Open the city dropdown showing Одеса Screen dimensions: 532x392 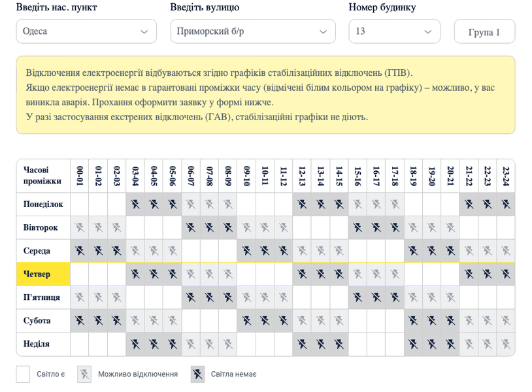pyautogui.click(x=86, y=31)
